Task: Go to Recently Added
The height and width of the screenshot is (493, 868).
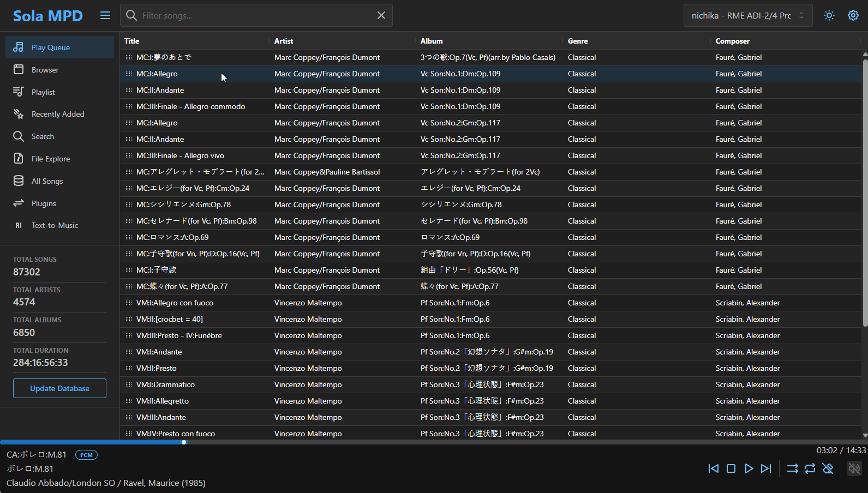Action: tap(58, 114)
